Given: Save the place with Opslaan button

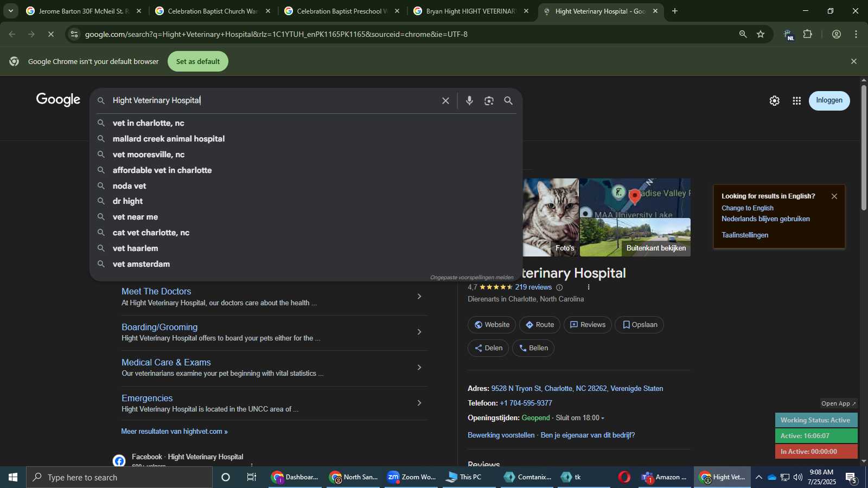Looking at the screenshot, I should click(x=639, y=325).
